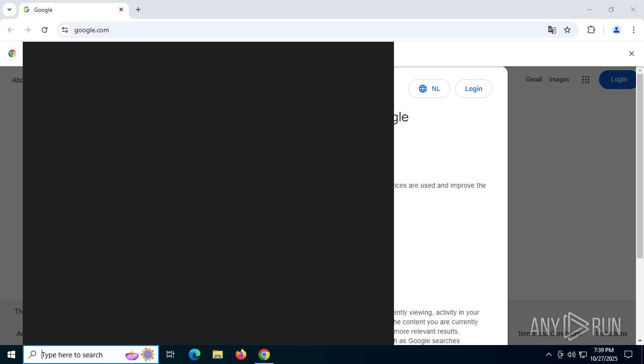644x364 pixels.
Task: Open the Chrome three-dot menu
Action: point(634,30)
